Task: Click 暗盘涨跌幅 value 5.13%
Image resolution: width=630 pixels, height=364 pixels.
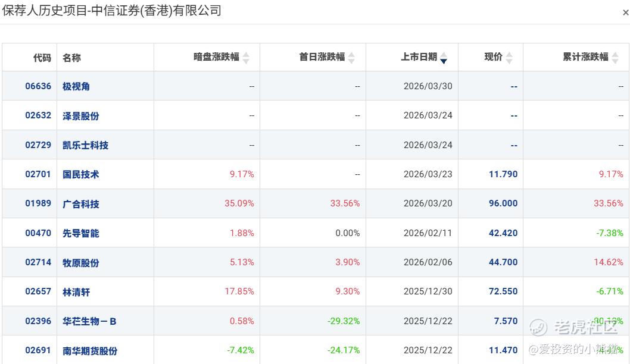Action: pyautogui.click(x=242, y=262)
